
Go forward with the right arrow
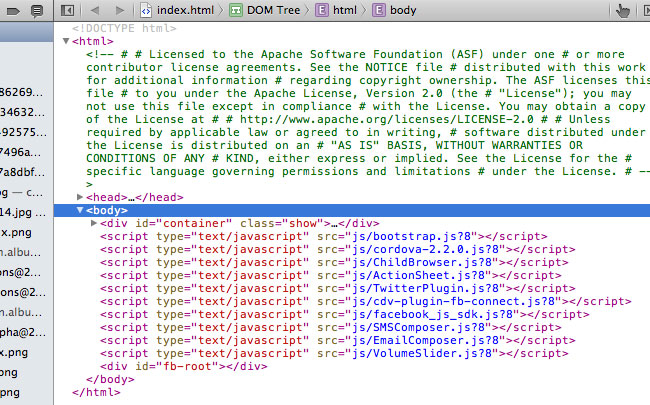coord(120,10)
